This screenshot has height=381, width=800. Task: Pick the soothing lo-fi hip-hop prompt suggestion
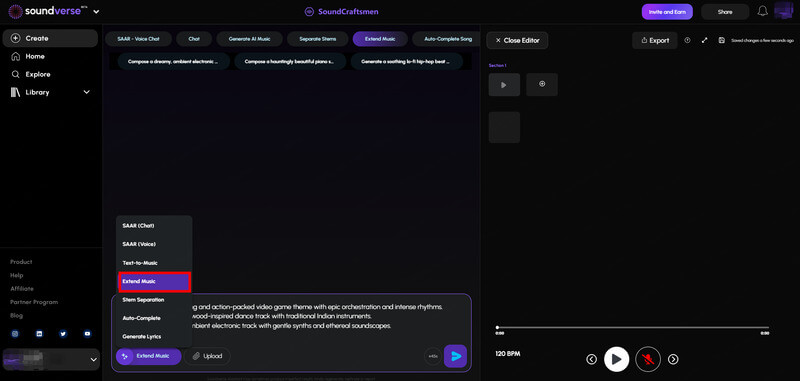(x=407, y=61)
